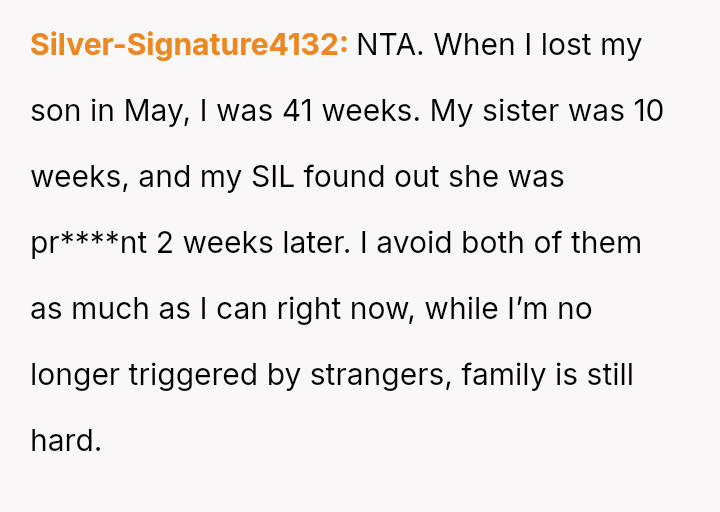Screen dimensions: 720x512
Task: Click the censored word "pr****nt"
Action: point(88,243)
